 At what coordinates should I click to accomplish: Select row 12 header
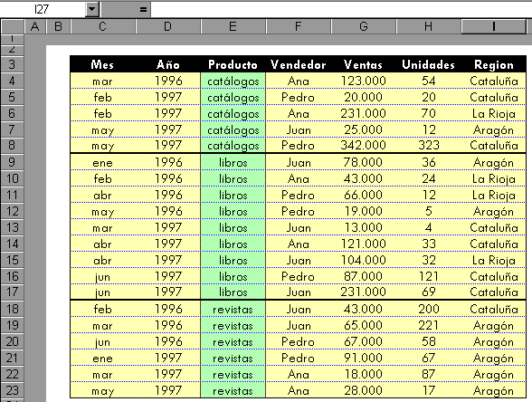click(12, 211)
